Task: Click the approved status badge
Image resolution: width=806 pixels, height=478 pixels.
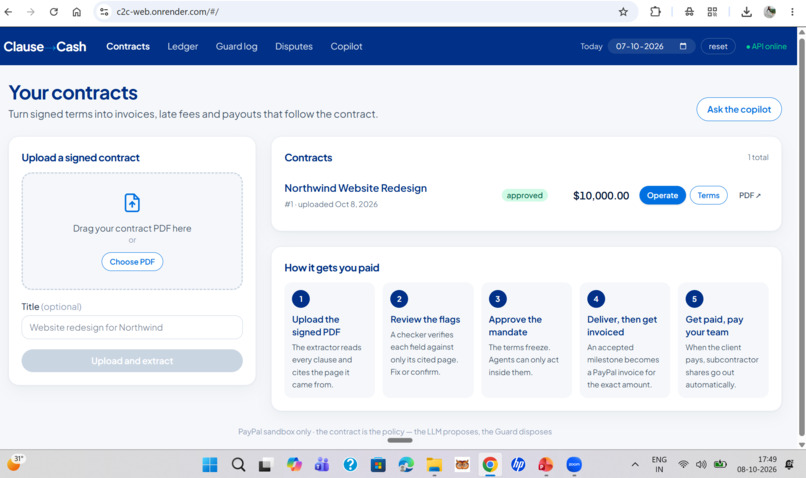Action: (x=524, y=195)
